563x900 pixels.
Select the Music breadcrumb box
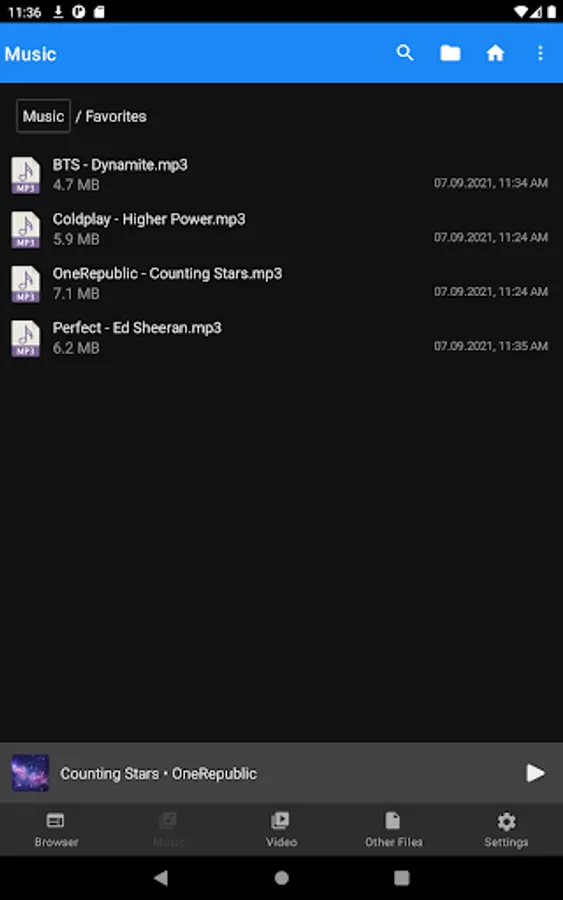tap(44, 116)
